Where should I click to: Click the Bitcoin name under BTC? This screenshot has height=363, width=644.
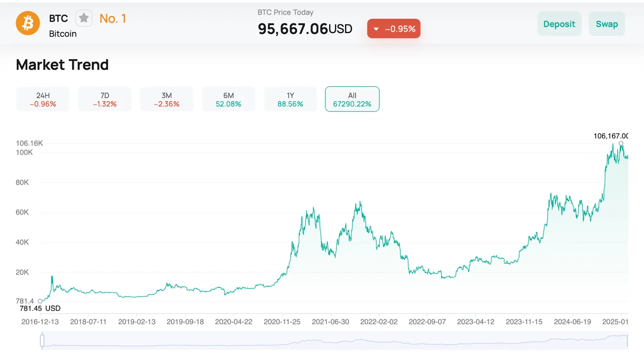click(x=63, y=34)
